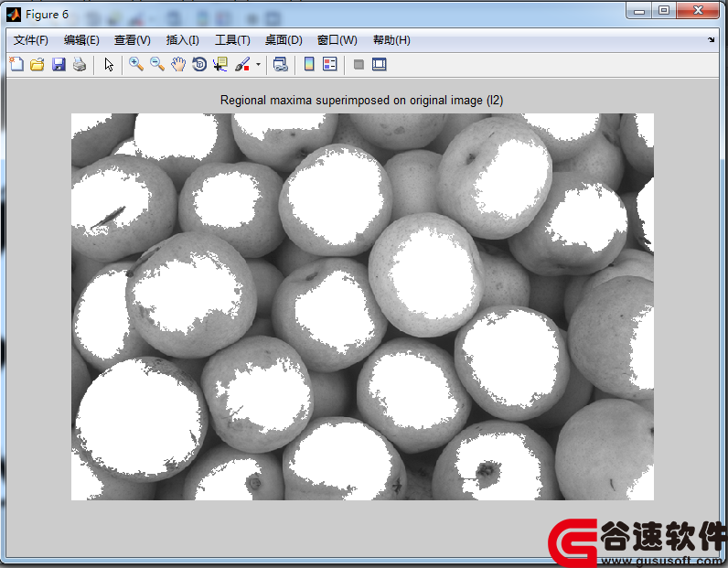The height and width of the screenshot is (568, 728).
Task: Dock the figure using the corner arrow
Action: [712, 40]
